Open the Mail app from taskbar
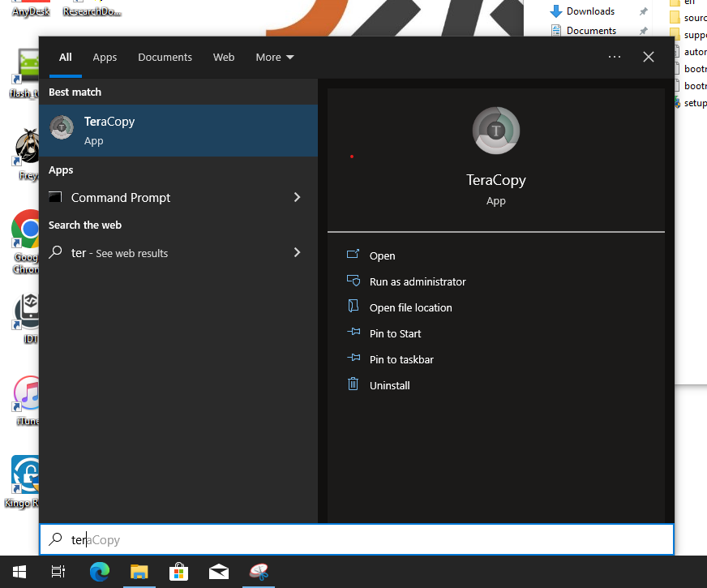The image size is (707, 588). pos(219,572)
